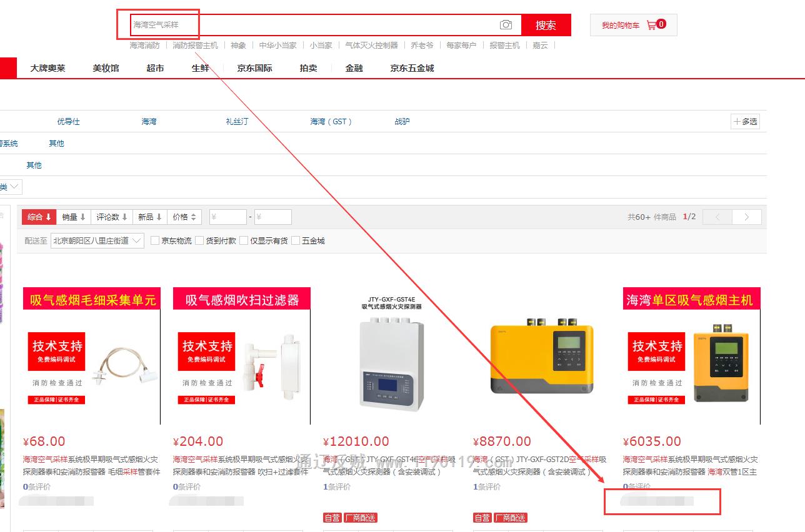Click the shopping cart icon

click(x=651, y=25)
